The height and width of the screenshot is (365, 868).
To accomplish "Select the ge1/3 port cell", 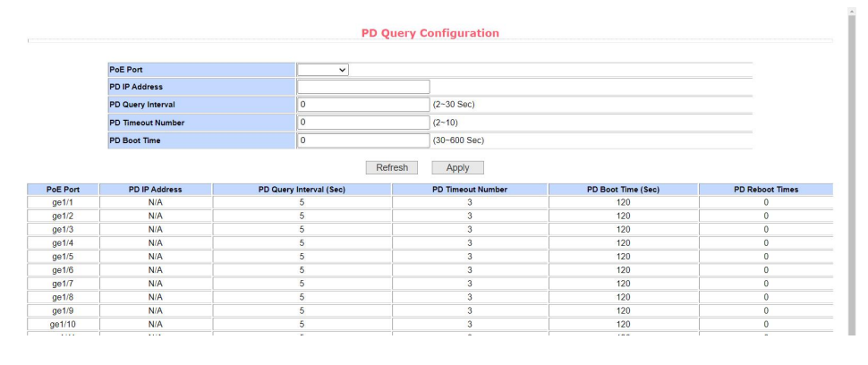I will [x=64, y=230].
